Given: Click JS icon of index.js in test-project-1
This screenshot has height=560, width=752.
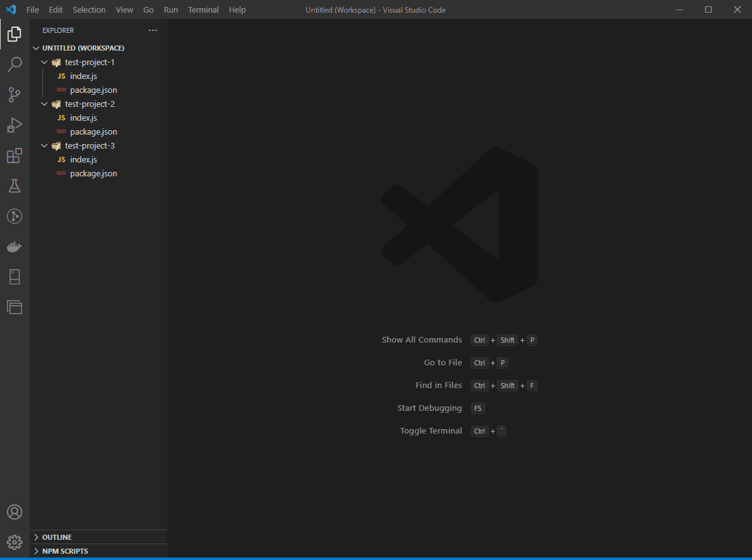Looking at the screenshot, I should point(61,76).
